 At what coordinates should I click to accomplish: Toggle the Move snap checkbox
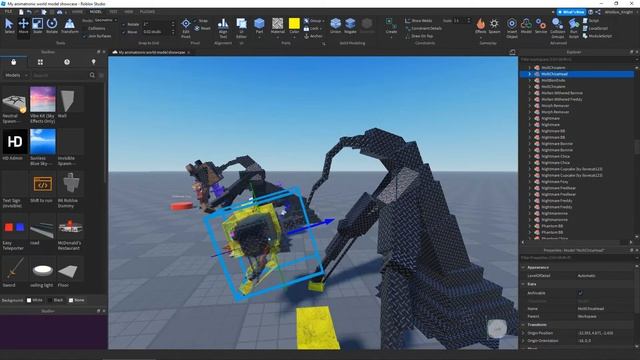[x=124, y=32]
